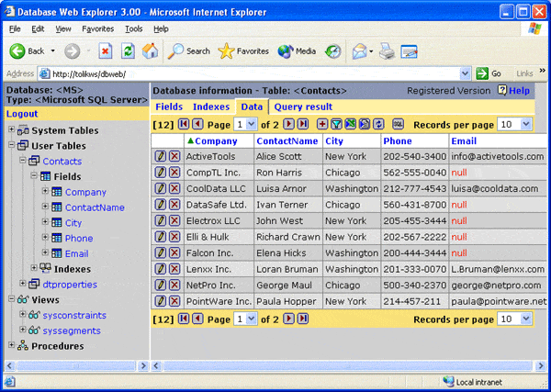Screen dimensions: 551x392
Task: Collapse the Views node
Action: tap(12, 299)
